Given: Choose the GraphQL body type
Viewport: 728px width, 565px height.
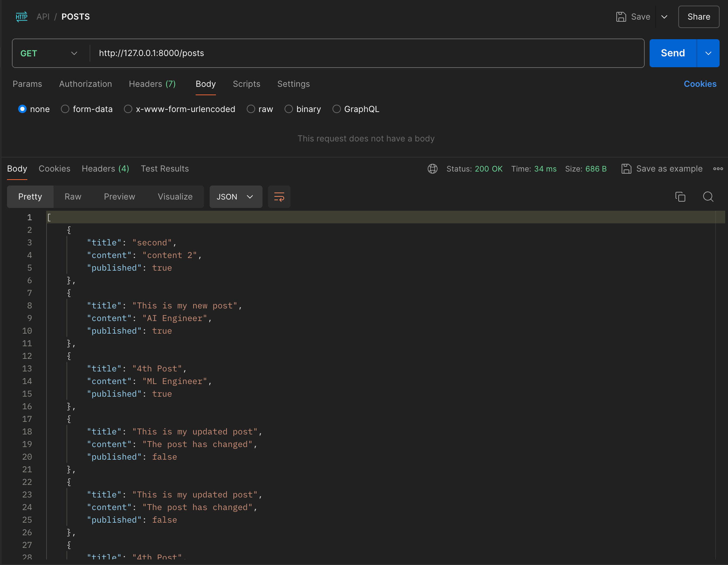Looking at the screenshot, I should [337, 109].
